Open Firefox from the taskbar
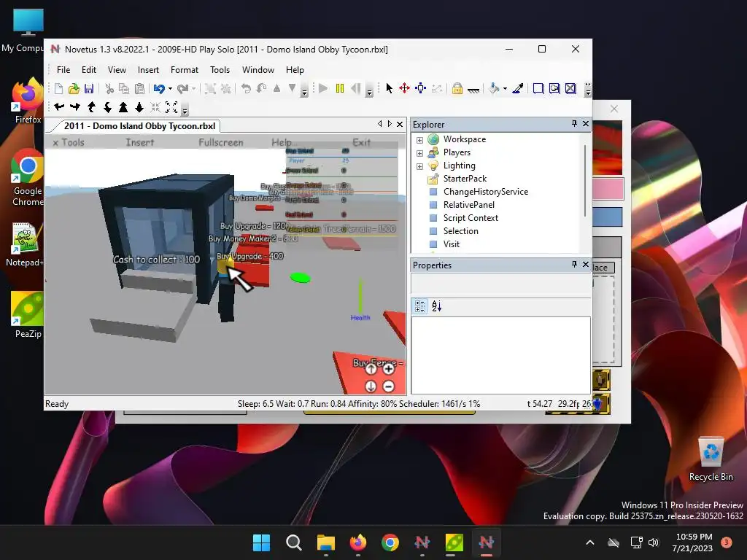The width and height of the screenshot is (747, 560). pos(358,542)
